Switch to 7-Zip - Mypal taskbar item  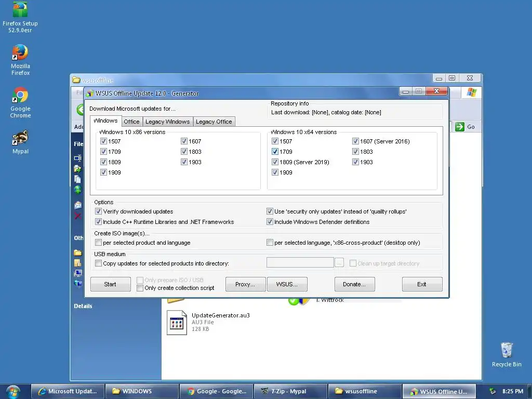click(291, 391)
